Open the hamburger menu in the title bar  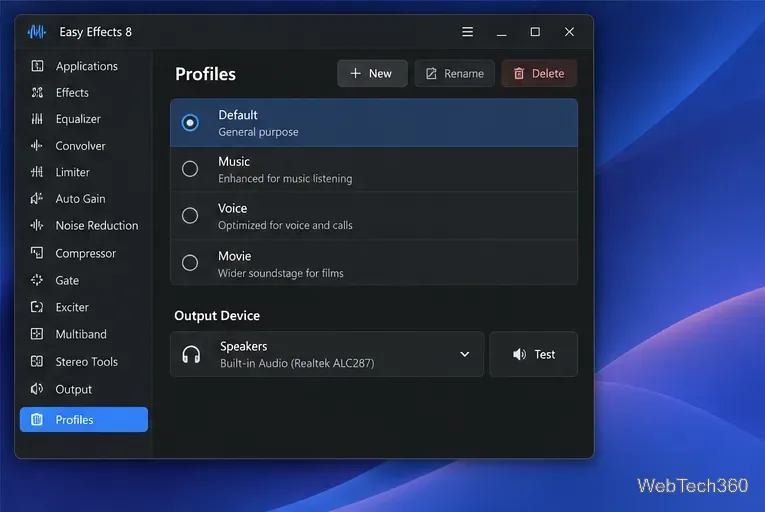467,32
